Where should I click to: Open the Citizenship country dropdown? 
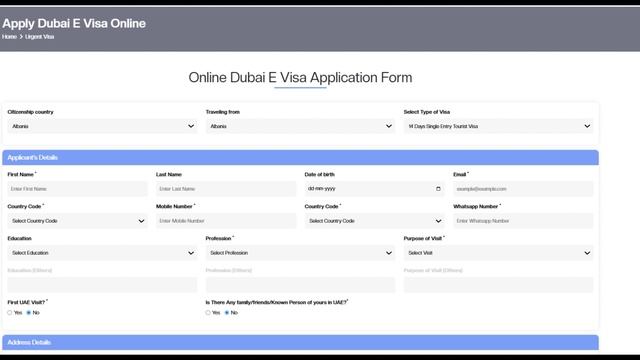[x=102, y=126]
